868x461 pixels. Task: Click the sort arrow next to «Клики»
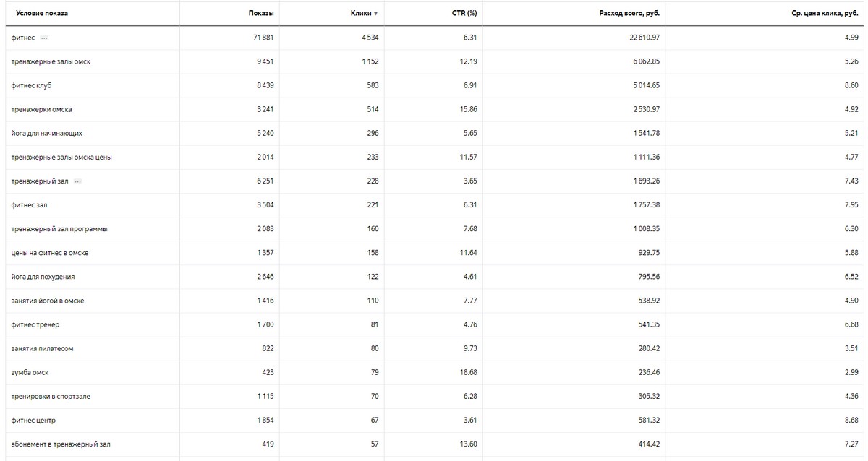tap(375, 14)
